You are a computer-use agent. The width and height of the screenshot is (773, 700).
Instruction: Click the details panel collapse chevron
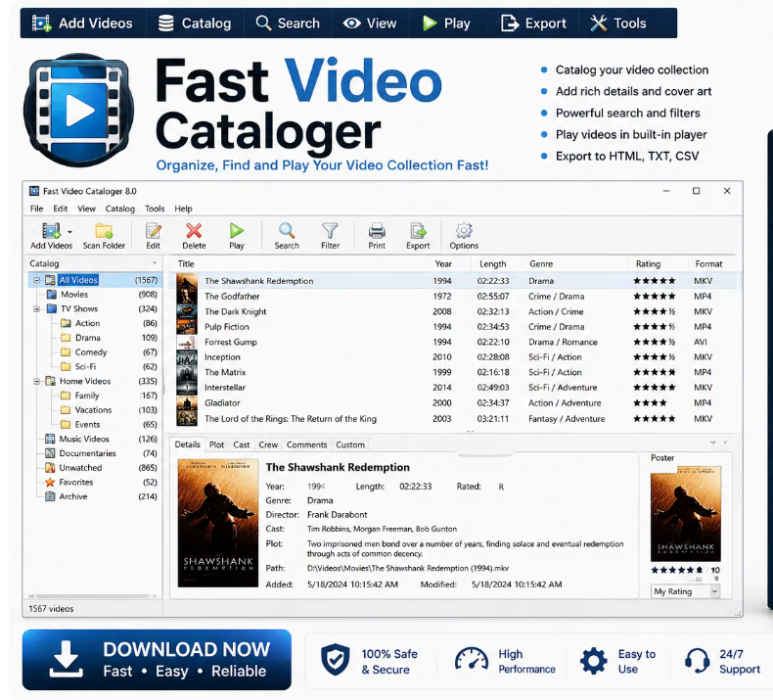pos(713,443)
